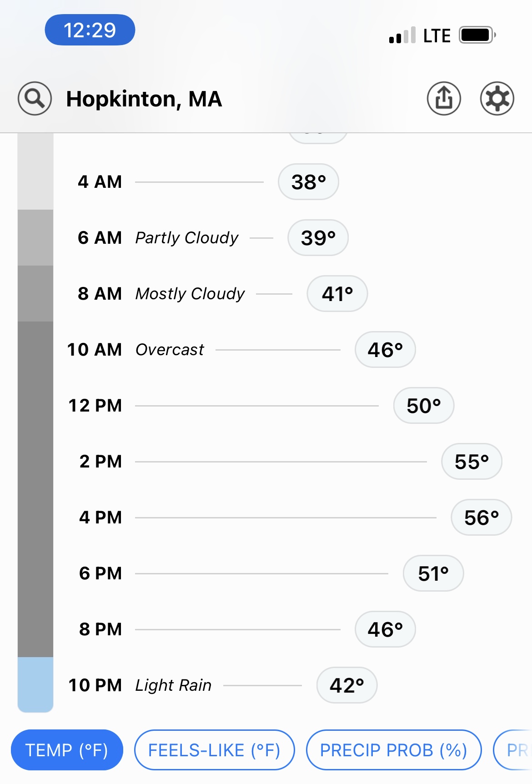Viewport: 532px width, 784px height.
Task: Tap the battery status icon
Action: point(477,35)
